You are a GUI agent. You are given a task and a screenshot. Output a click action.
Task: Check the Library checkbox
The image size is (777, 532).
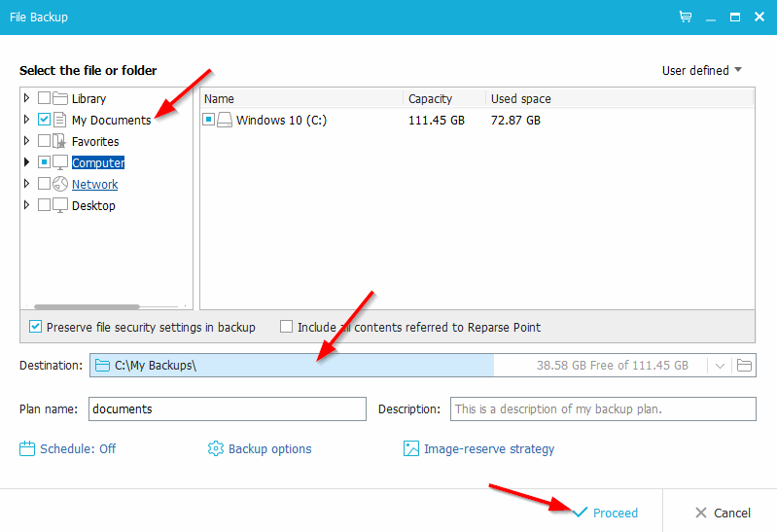click(44, 98)
